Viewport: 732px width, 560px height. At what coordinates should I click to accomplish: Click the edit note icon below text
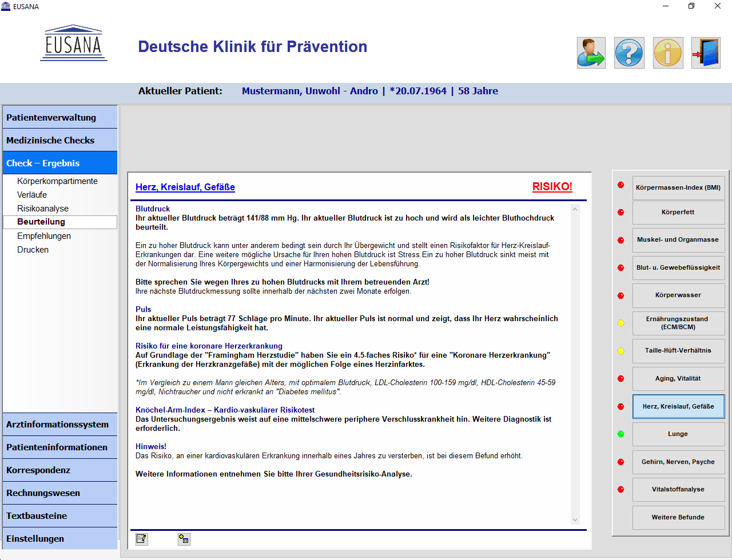pos(141,539)
